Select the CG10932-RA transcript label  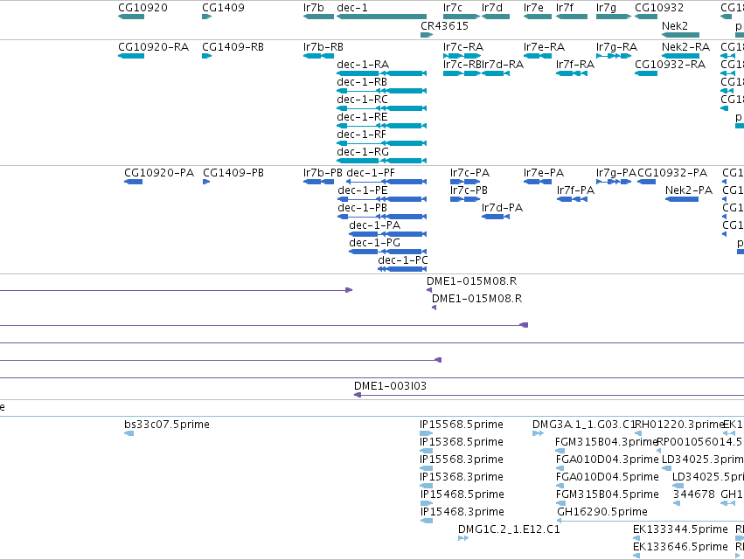point(670,65)
